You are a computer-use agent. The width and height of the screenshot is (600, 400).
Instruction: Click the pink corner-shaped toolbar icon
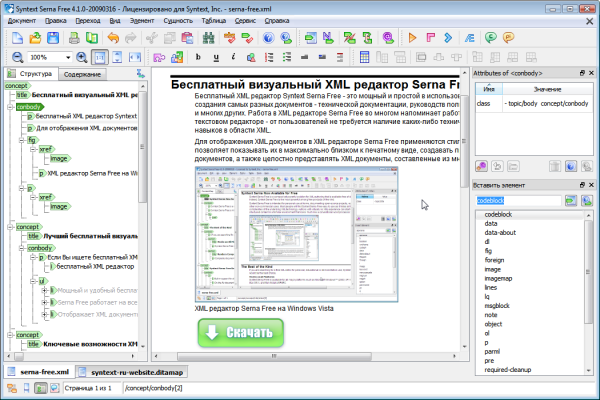pyautogui.click(x=430, y=38)
